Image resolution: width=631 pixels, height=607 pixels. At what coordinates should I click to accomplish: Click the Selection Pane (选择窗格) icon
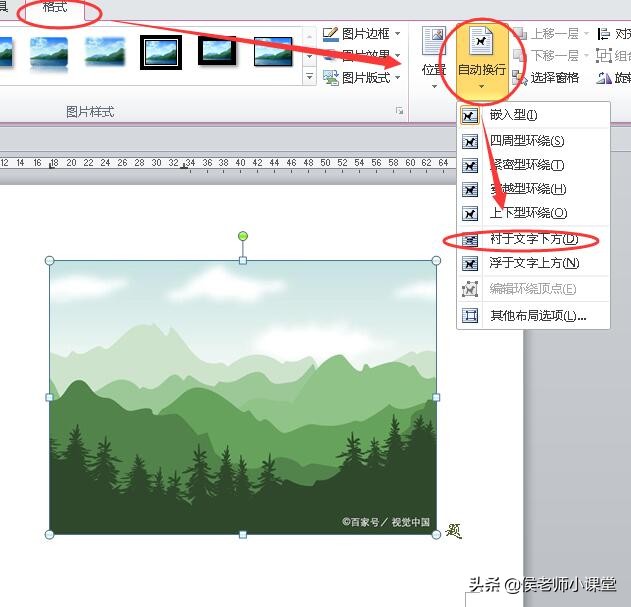pyautogui.click(x=520, y=78)
